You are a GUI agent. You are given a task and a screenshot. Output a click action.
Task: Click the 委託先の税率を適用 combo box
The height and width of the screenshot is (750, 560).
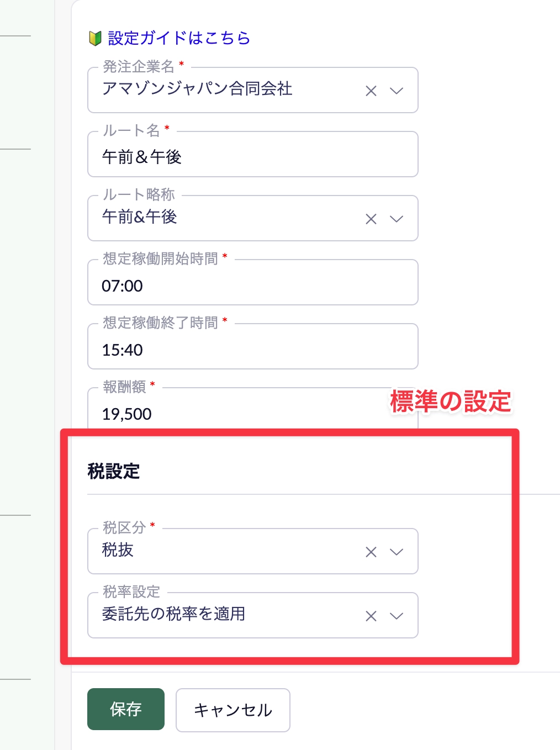221,615
